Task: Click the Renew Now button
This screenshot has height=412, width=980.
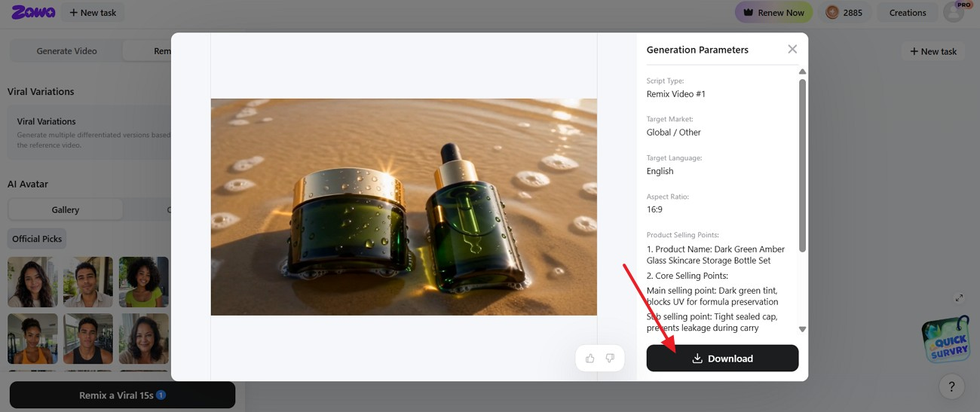Action: (773, 12)
